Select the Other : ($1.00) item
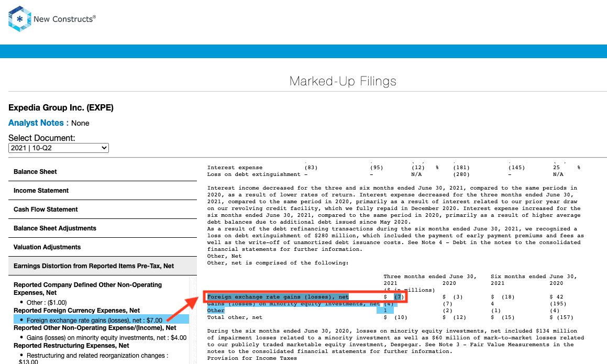Viewport: 607px width, 364px height. 47,302
